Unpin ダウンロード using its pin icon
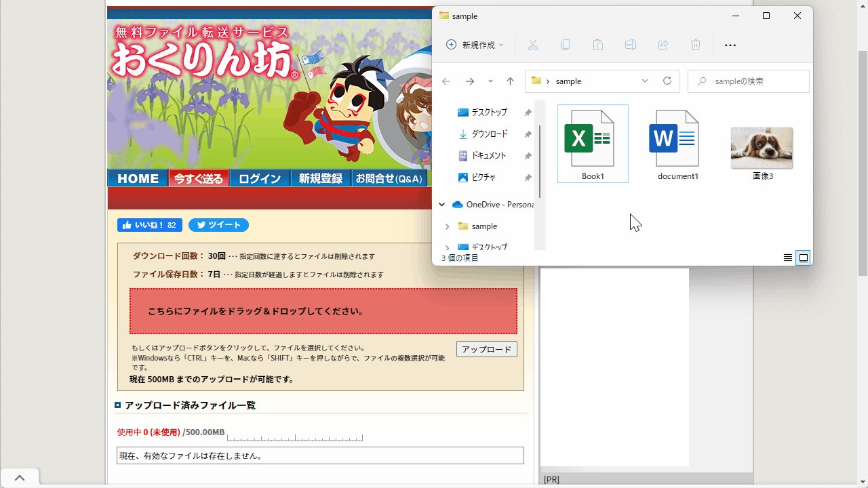Image resolution: width=868 pixels, height=488 pixels. [528, 134]
